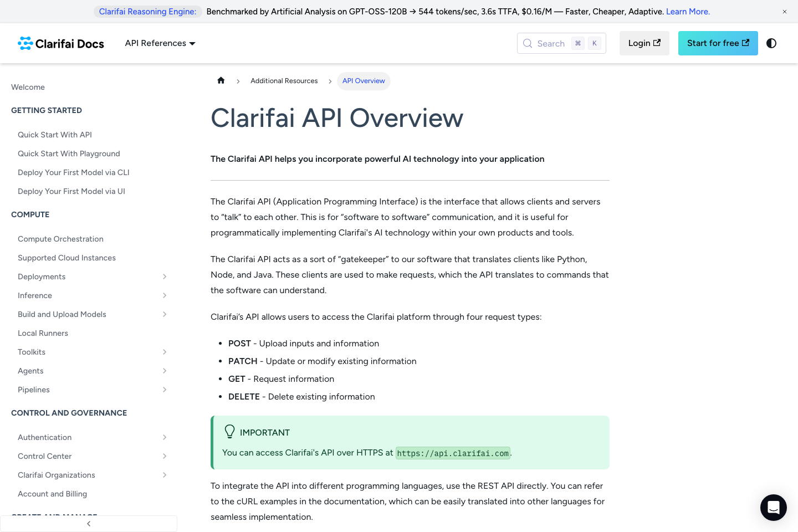Expand the Deployments section
Viewport: 798px width, 532px height.
165,277
